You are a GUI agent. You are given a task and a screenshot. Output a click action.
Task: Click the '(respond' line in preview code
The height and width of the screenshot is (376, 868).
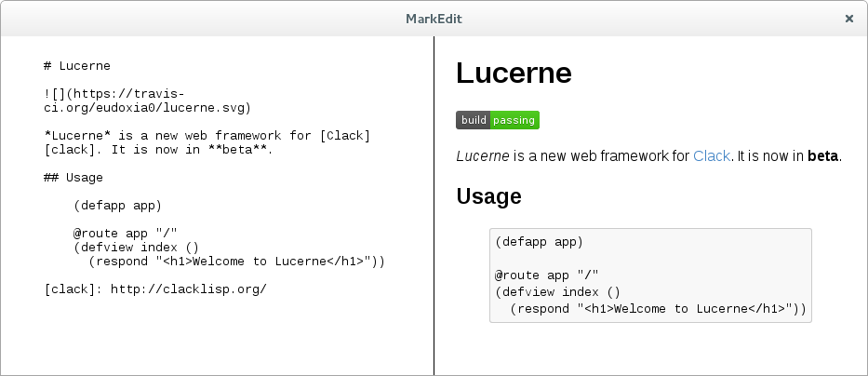[658, 309]
